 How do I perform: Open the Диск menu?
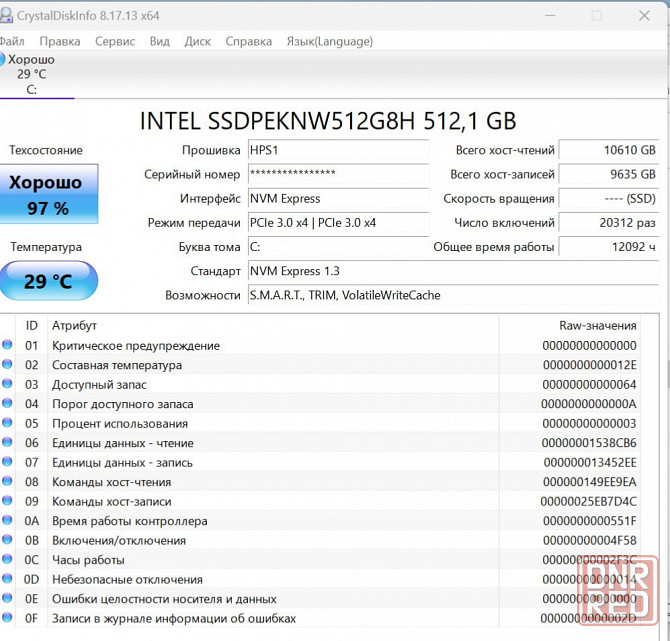pyautogui.click(x=198, y=41)
